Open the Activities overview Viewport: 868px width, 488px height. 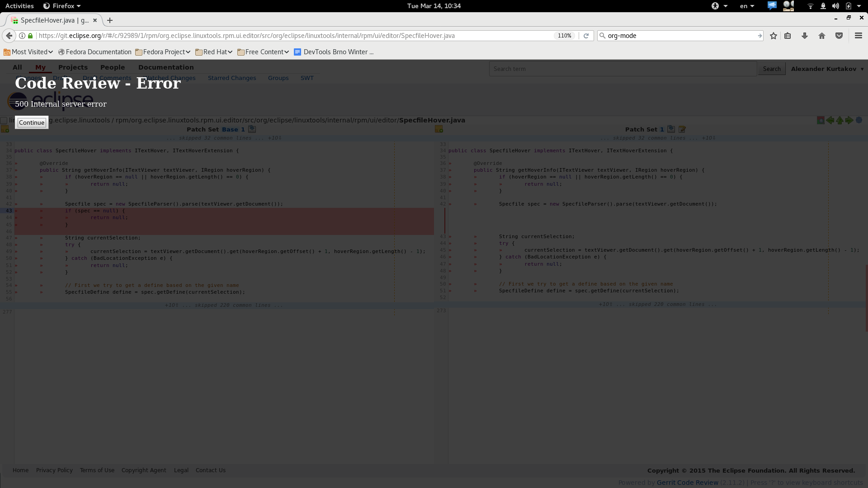(x=19, y=6)
